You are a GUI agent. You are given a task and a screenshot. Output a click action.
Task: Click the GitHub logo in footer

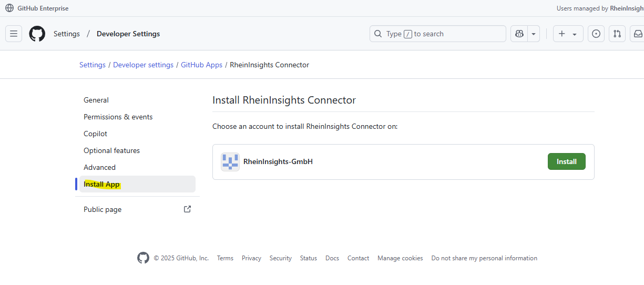point(143,258)
